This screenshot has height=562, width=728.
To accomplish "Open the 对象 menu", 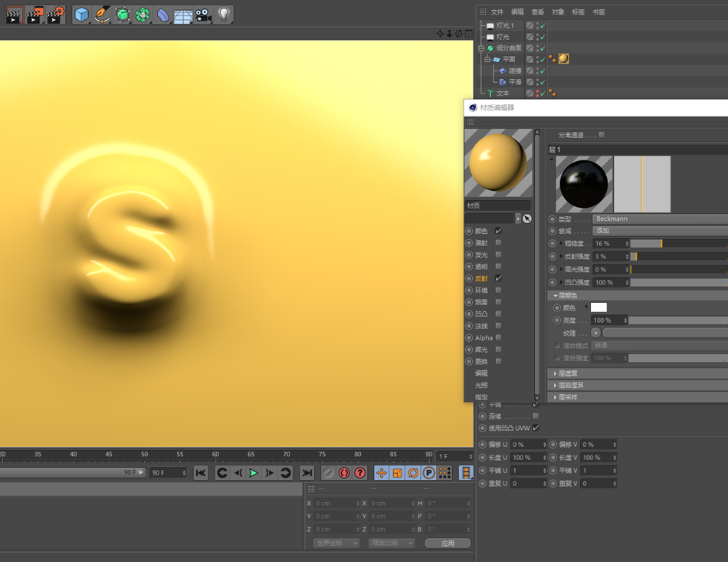I will point(558,12).
